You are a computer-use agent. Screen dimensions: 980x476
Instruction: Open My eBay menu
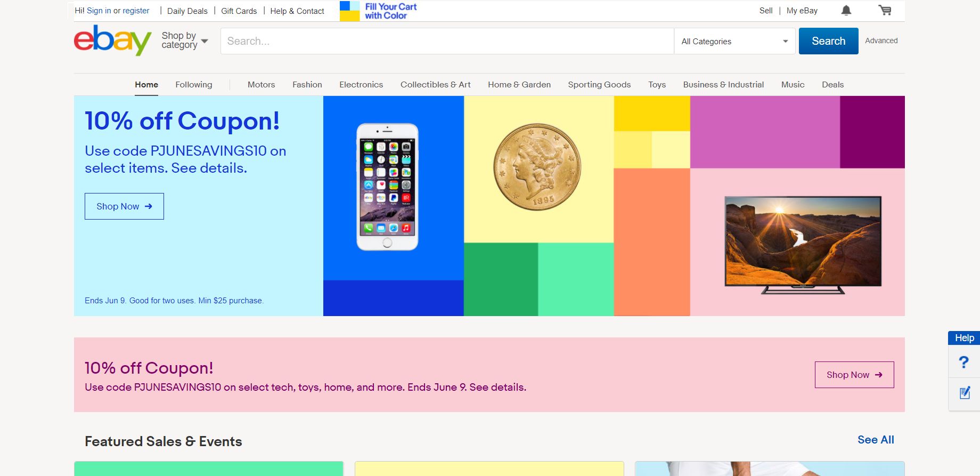click(802, 11)
